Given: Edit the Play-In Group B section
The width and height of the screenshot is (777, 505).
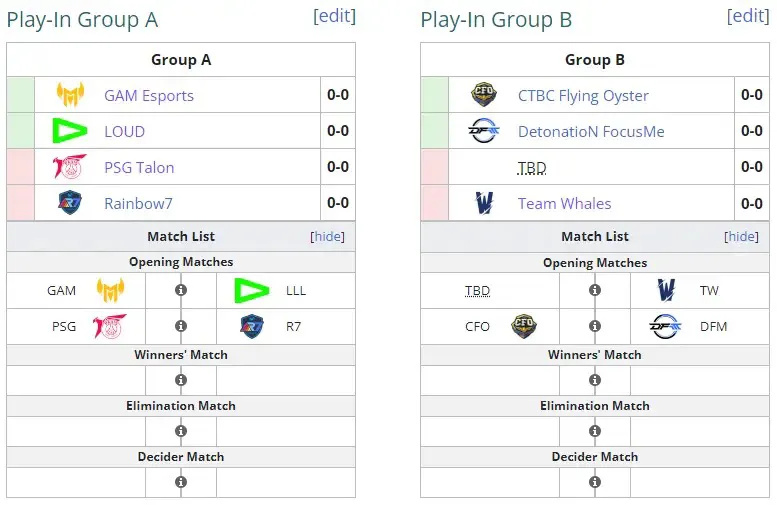Looking at the screenshot, I should (x=748, y=16).
